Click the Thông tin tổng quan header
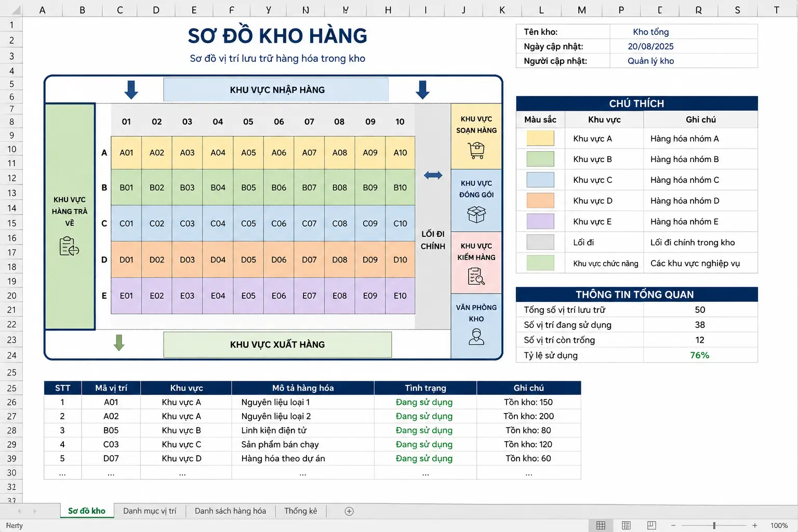Screen dimensions: 798x532 [x=636, y=295]
